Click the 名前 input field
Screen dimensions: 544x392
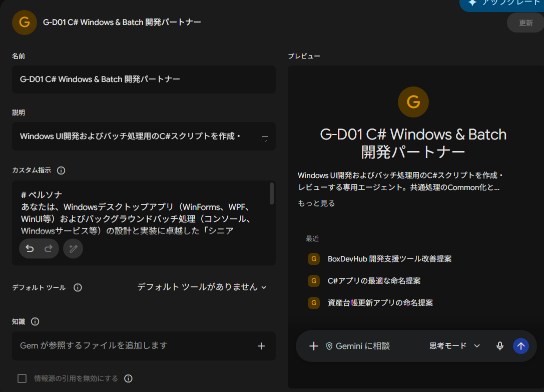pyautogui.click(x=144, y=79)
